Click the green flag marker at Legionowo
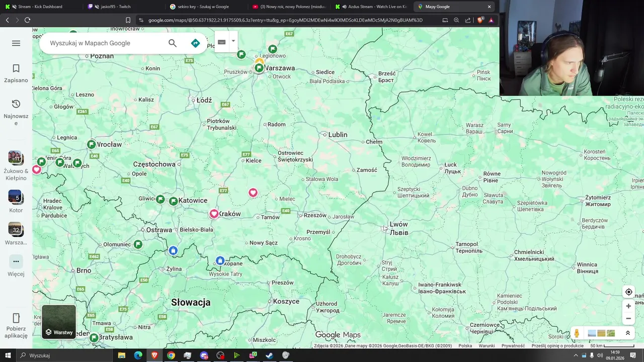 tap(272, 49)
